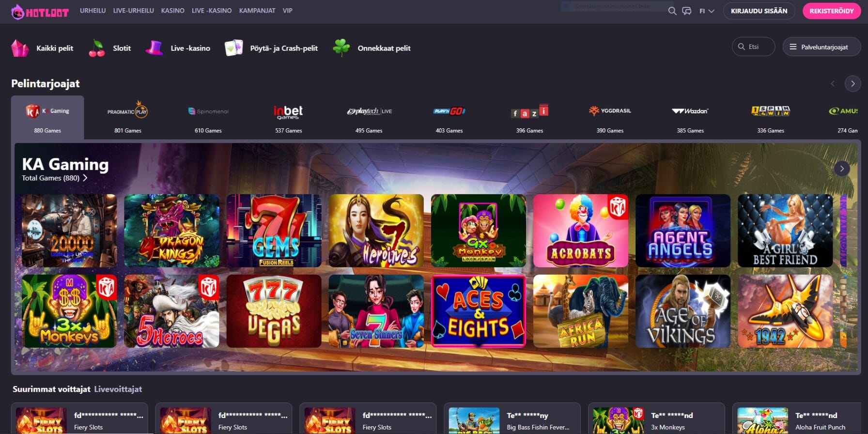Open the 9x Monkey Lock2Spin game
The image size is (868, 434).
[x=479, y=231]
